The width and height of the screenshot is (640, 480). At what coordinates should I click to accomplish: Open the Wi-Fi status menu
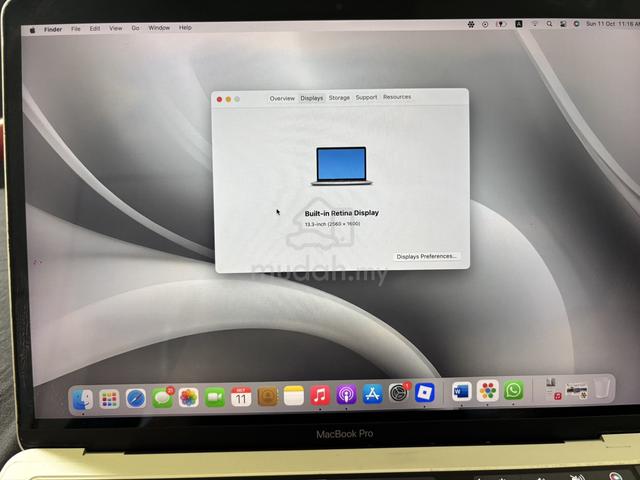534,24
